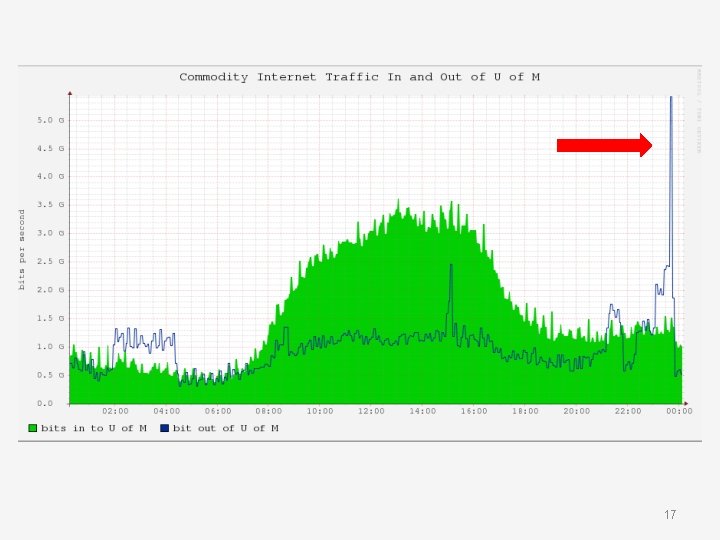Screen dimensions: 720x540
Task: Click the '18:00' time label
Action: [525, 411]
